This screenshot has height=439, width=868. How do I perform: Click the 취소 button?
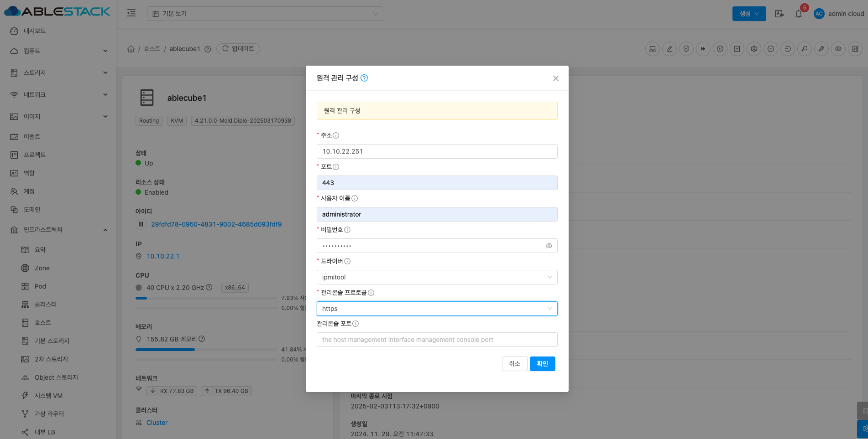point(514,364)
